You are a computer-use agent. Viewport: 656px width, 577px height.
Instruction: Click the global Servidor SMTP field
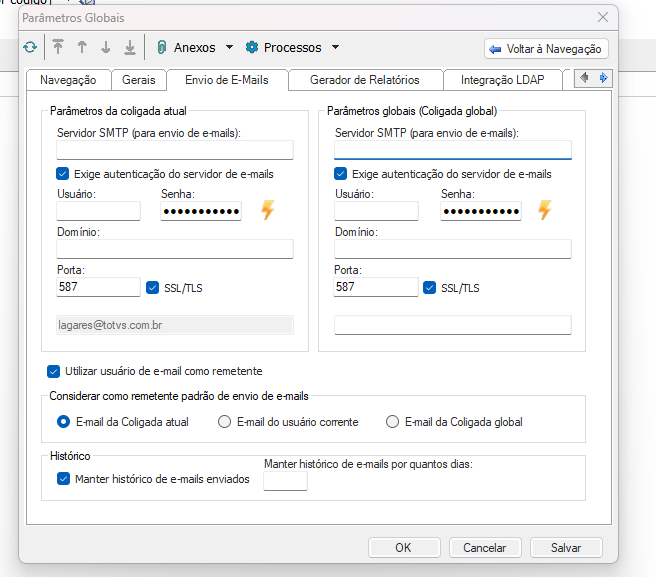(x=452, y=150)
